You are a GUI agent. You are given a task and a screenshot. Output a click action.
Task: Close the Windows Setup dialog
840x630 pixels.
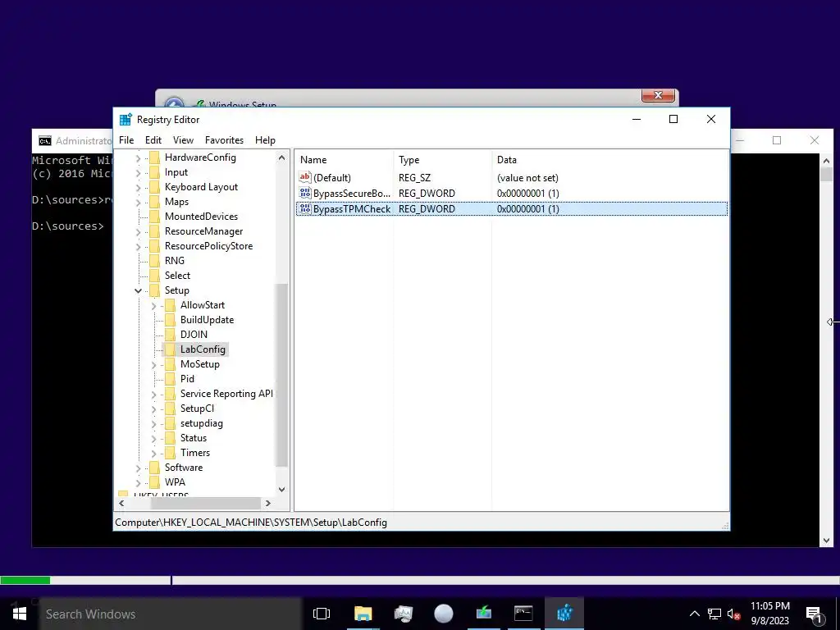tap(658, 95)
